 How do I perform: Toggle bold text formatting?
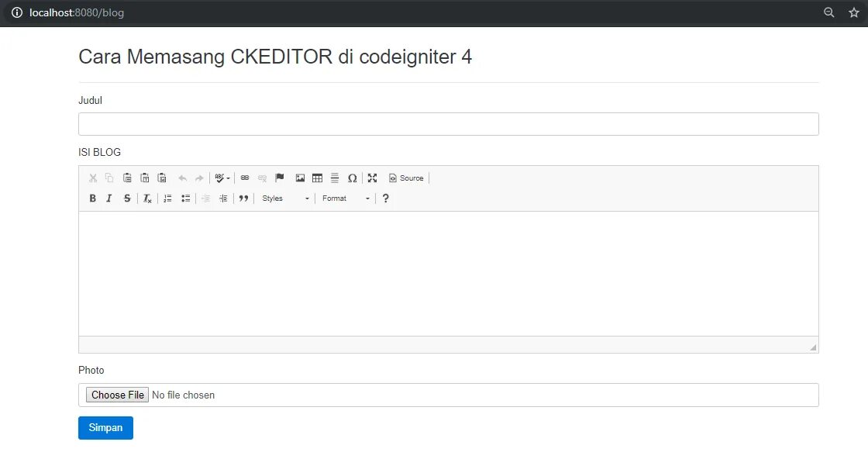click(x=92, y=198)
